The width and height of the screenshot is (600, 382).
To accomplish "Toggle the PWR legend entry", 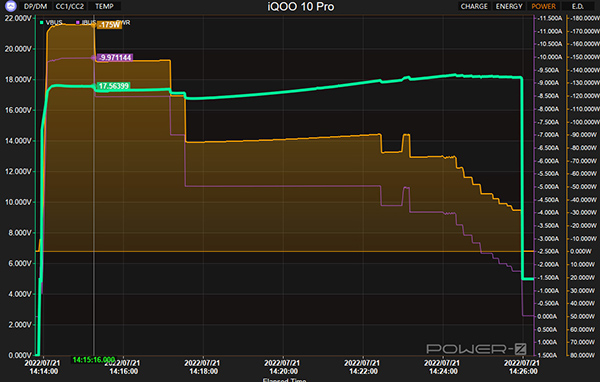I will point(123,23).
